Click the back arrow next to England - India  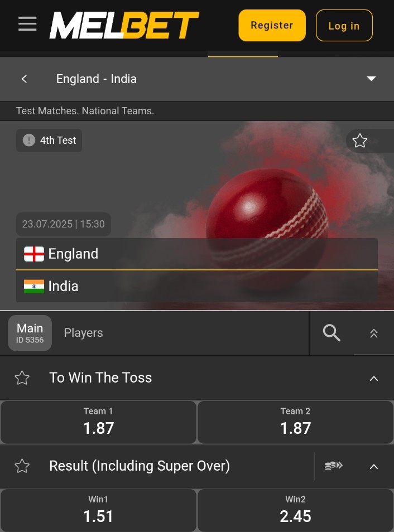click(x=24, y=79)
